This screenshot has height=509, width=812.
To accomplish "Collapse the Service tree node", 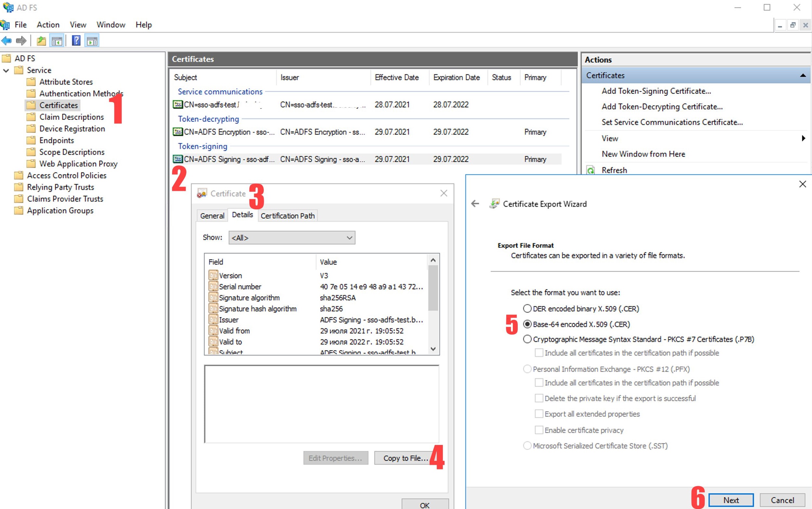I will coord(6,70).
